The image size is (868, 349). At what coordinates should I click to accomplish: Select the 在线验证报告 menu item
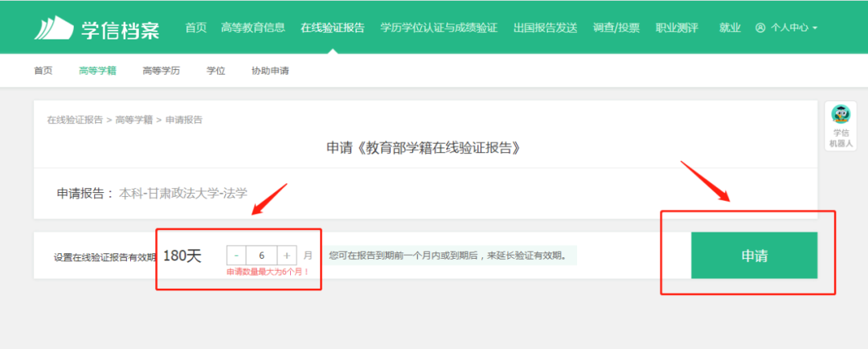click(333, 27)
